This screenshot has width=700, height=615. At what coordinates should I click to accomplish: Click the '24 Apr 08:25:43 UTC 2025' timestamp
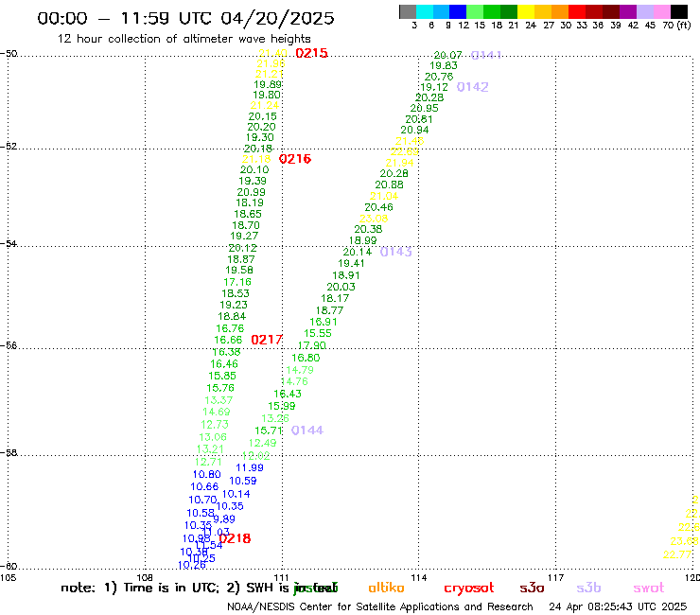[618, 606]
